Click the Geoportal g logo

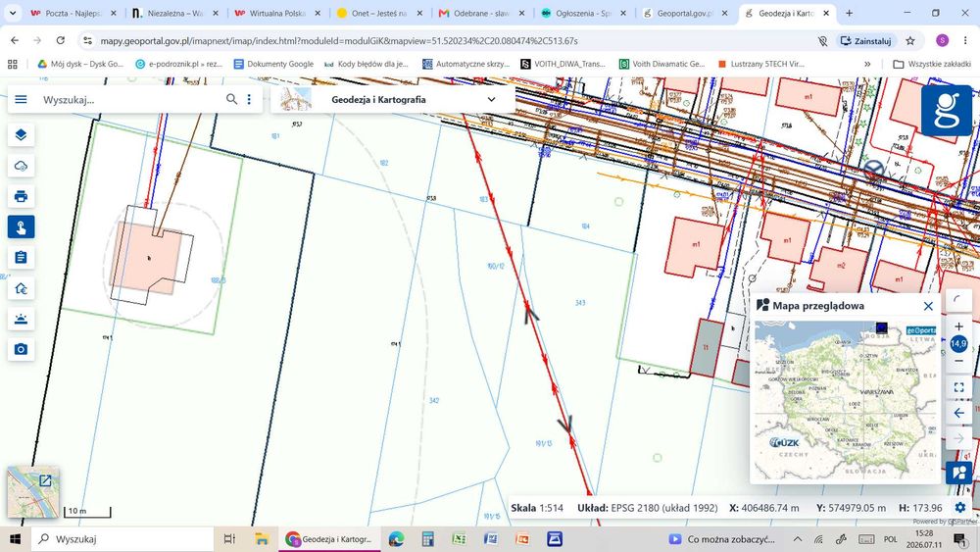tap(947, 110)
